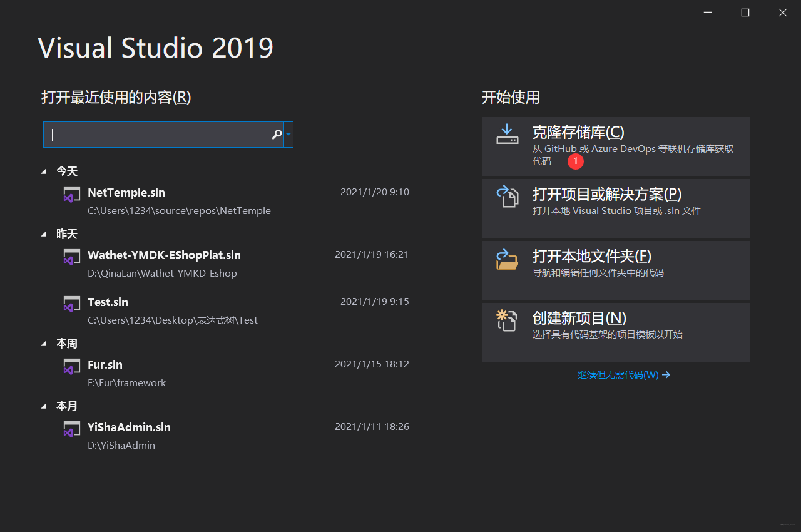Open recent solution Wathet-YMDK-EShopPlat.sln
801x532 pixels.
164,255
